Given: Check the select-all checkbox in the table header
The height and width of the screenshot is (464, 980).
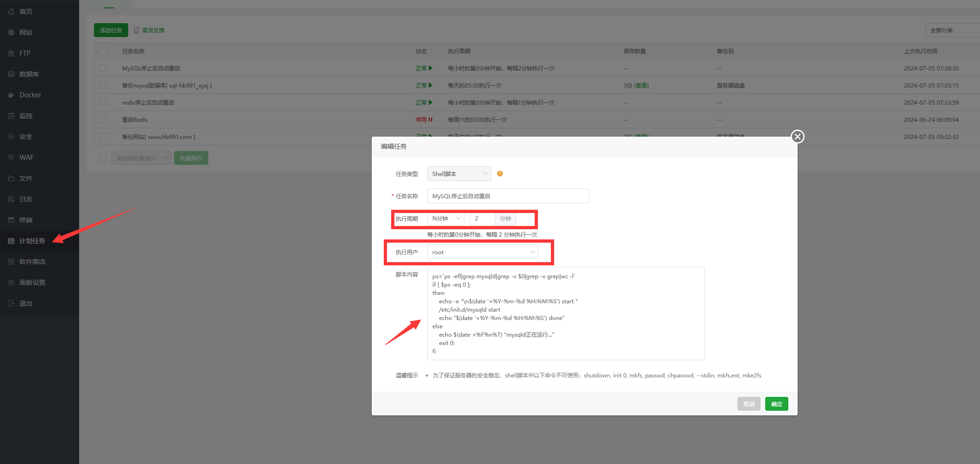Looking at the screenshot, I should (x=103, y=51).
